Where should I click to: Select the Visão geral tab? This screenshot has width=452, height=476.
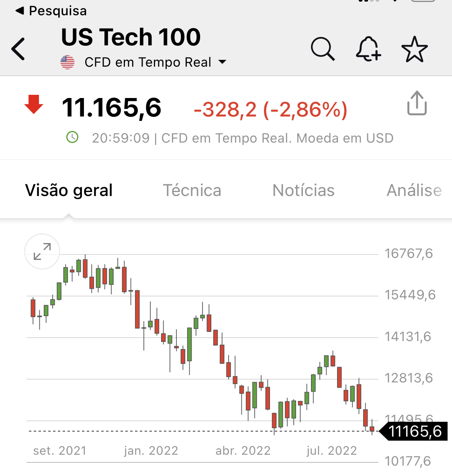point(69,190)
